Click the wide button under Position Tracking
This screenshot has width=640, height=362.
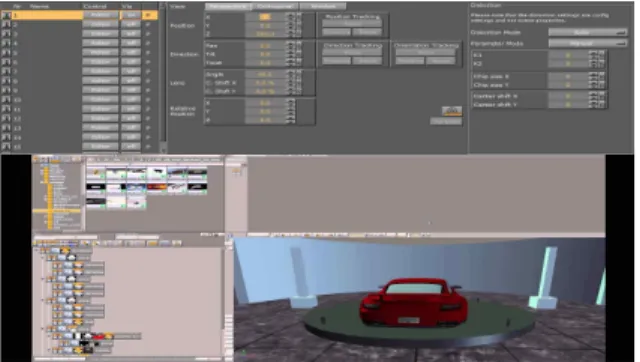[352, 24]
